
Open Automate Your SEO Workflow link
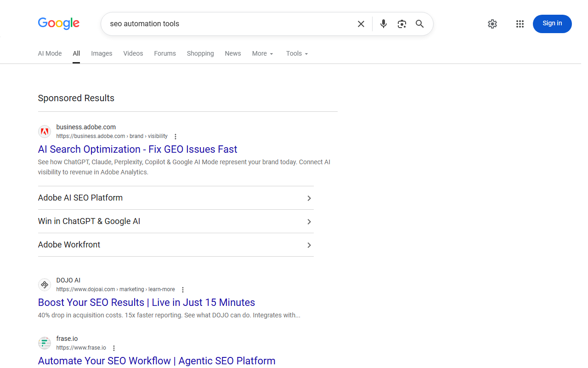157,361
